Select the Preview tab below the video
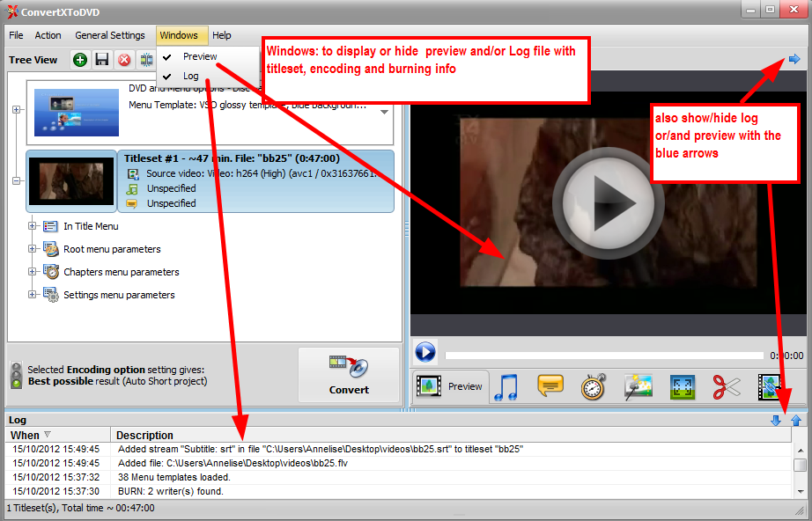Viewport: 812px width, 521px height. (451, 386)
